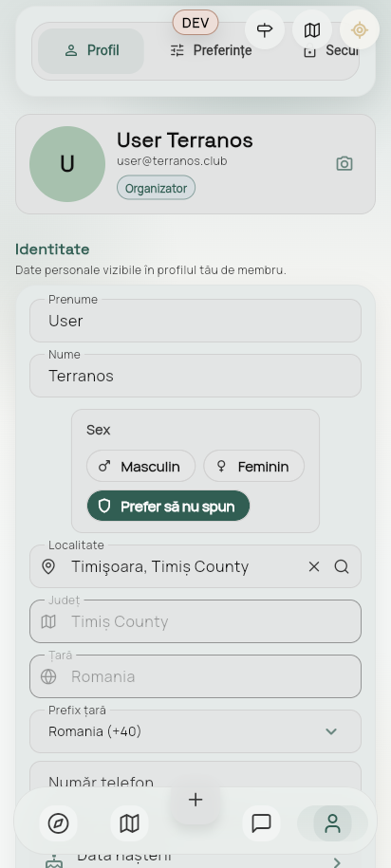Select the Profil tab
The image size is (391, 868).
pyautogui.click(x=91, y=51)
